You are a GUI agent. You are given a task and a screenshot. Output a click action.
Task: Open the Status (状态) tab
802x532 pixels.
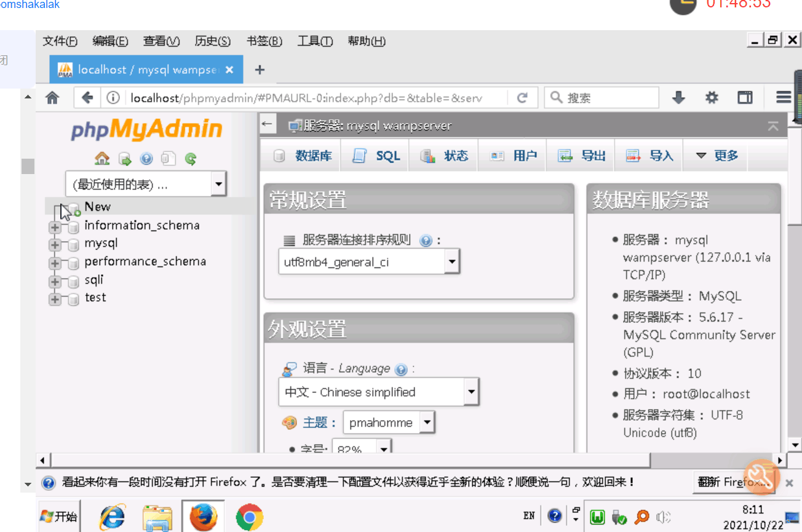point(444,156)
